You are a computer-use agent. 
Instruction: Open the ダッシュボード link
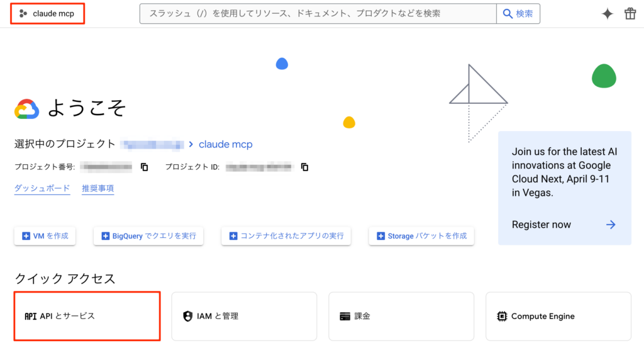(42, 188)
